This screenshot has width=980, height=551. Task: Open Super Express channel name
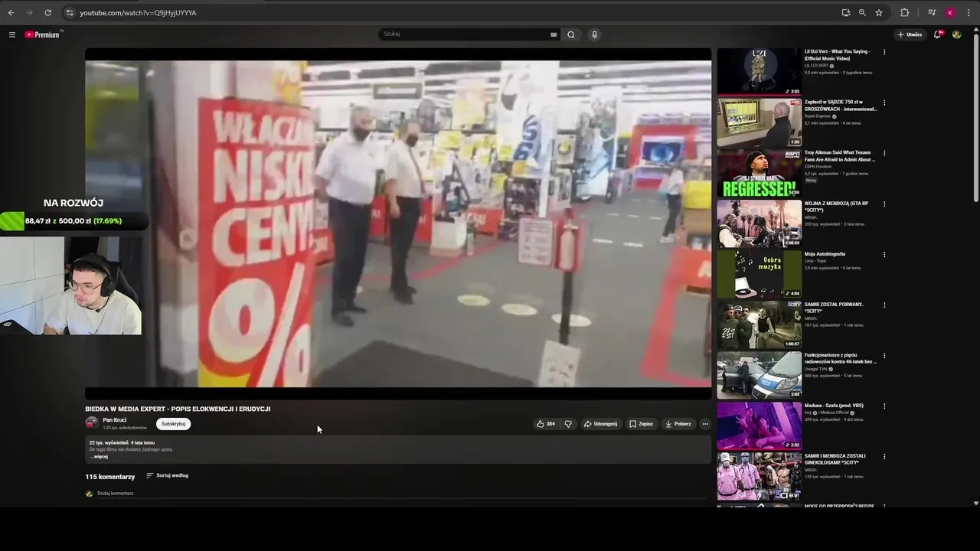(x=818, y=116)
